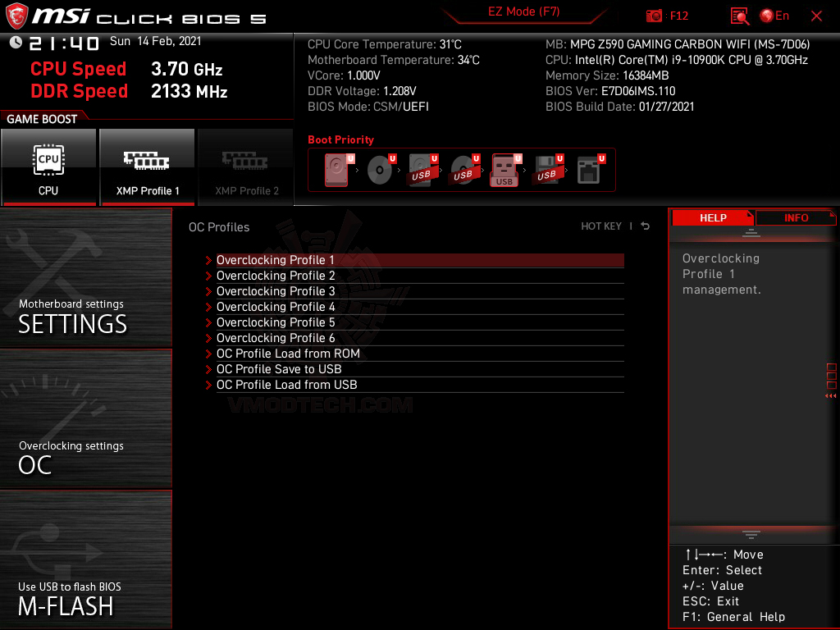Select the USB flash drive boot icon

click(x=503, y=169)
